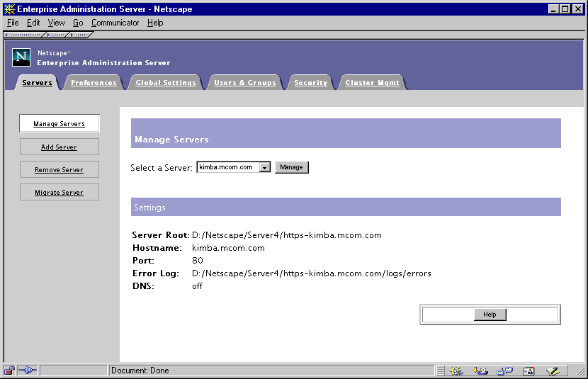This screenshot has width=588, height=379.
Task: Click the Document: Done status text
Action: 140,370
